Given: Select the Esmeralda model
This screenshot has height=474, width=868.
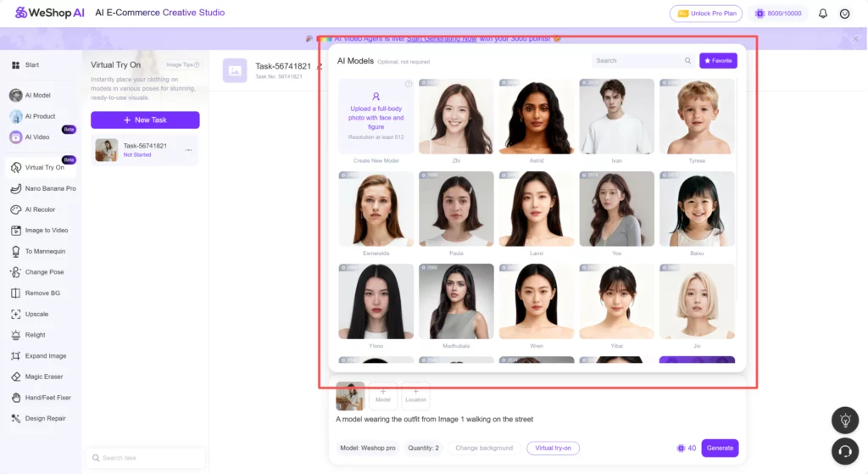Looking at the screenshot, I should tap(376, 209).
